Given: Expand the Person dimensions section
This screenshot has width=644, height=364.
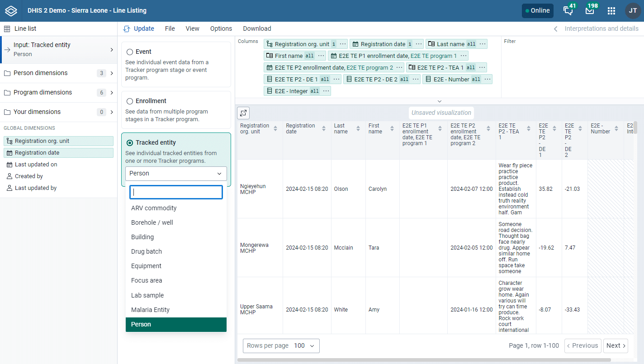Looking at the screenshot, I should [x=59, y=73].
